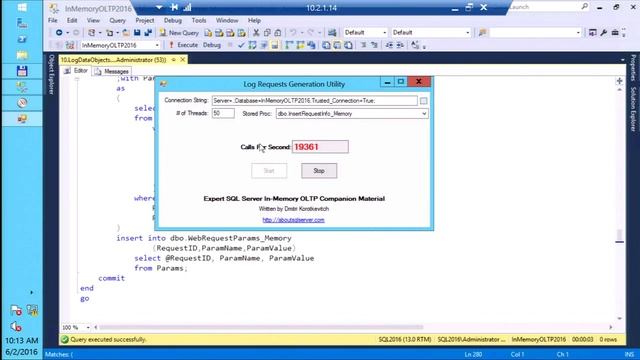Click the Navigate Backward arrow icon
640x360 pixels.
coord(59,33)
